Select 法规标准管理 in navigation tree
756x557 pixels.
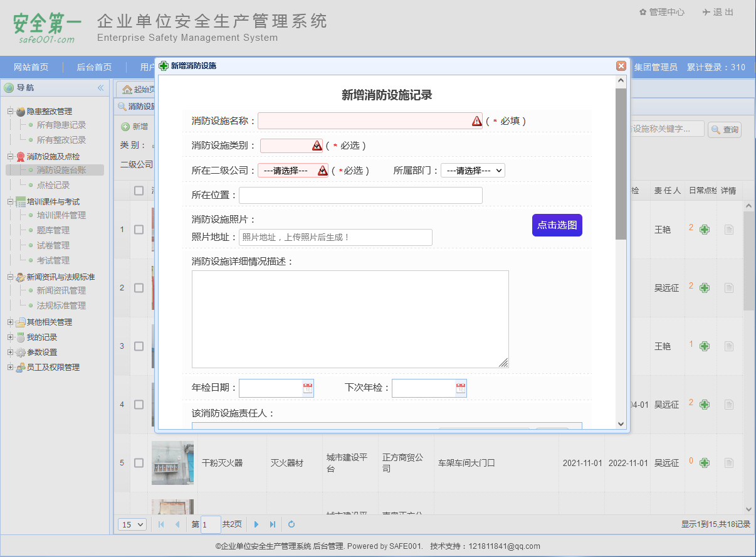(x=61, y=305)
